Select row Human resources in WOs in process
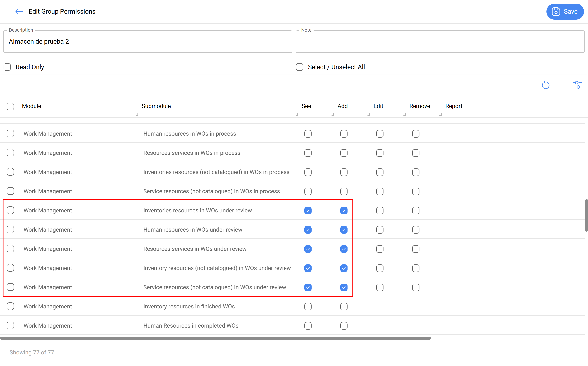The image size is (588, 366). [x=10, y=133]
